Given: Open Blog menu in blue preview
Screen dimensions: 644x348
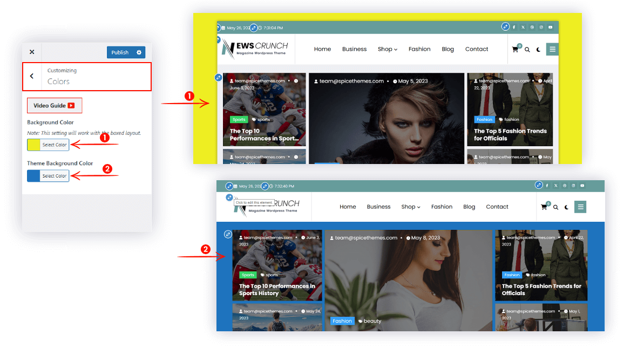Looking at the screenshot, I should [469, 207].
